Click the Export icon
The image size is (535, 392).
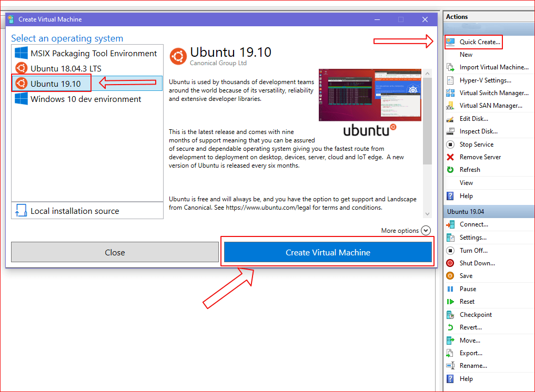pyautogui.click(x=450, y=353)
